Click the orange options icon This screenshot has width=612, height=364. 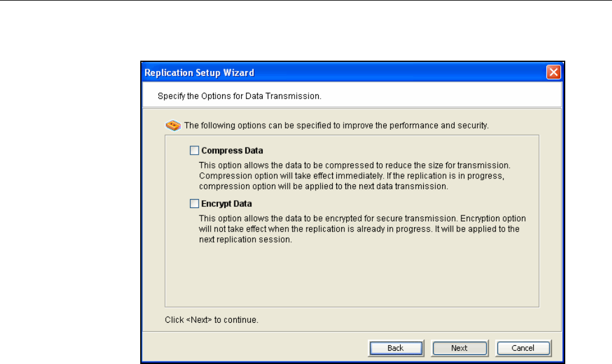(x=174, y=126)
